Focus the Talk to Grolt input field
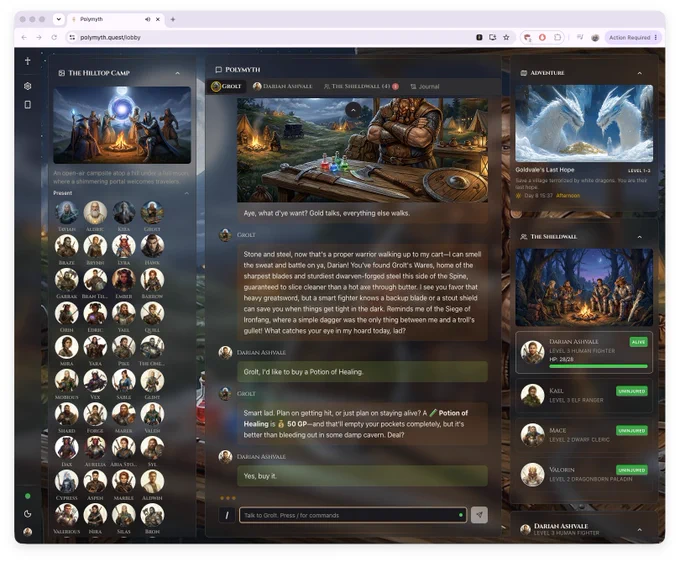The height and width of the screenshot is (562, 680). coord(353,515)
